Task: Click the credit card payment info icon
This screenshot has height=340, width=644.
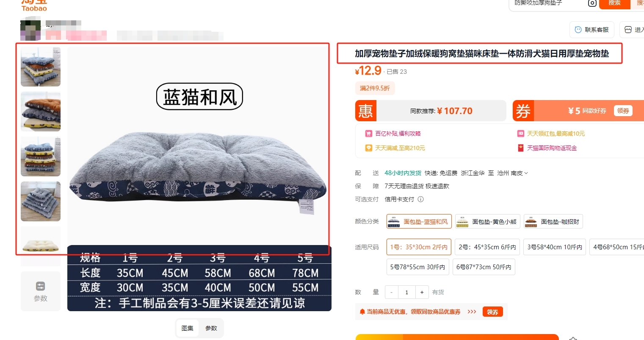Action: 420,199
